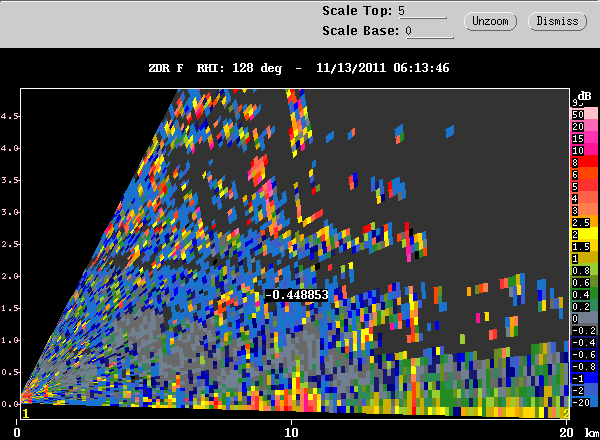600x440 pixels.
Task: Click the Scale Top: label
Action: (x=357, y=11)
